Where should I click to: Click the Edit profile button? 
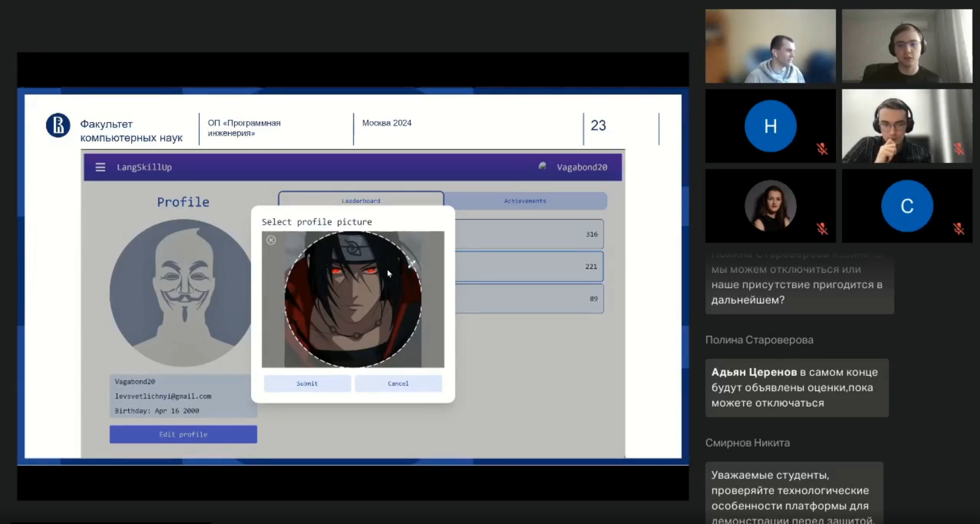point(183,434)
